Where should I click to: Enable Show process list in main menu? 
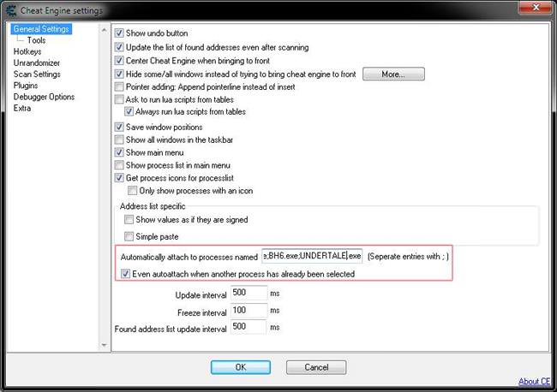[x=119, y=165]
